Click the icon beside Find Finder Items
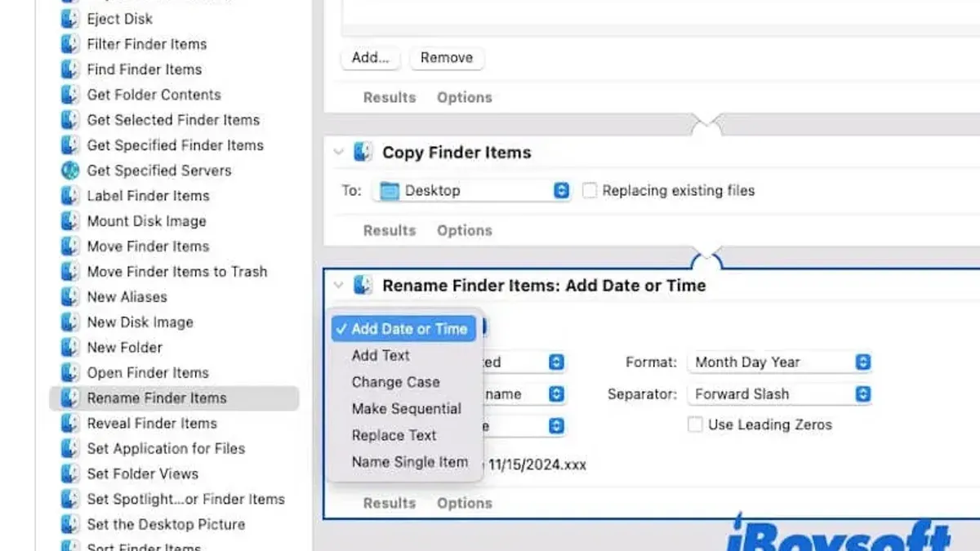The height and width of the screenshot is (551, 980). (x=70, y=69)
